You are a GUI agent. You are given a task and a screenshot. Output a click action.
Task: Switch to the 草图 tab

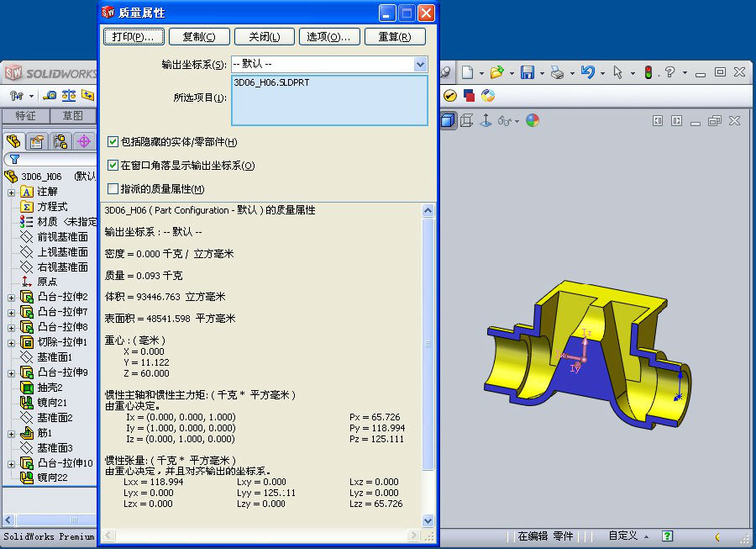click(x=73, y=116)
